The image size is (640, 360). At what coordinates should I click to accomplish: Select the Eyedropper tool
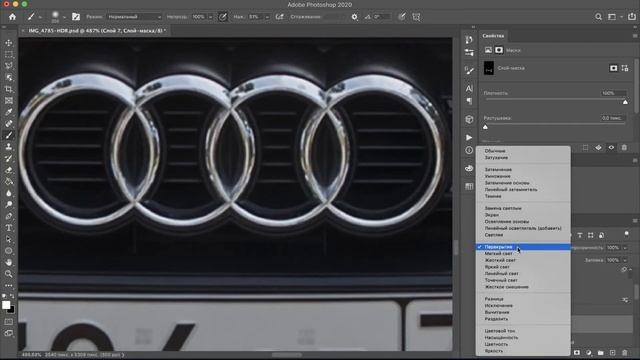coord(9,112)
